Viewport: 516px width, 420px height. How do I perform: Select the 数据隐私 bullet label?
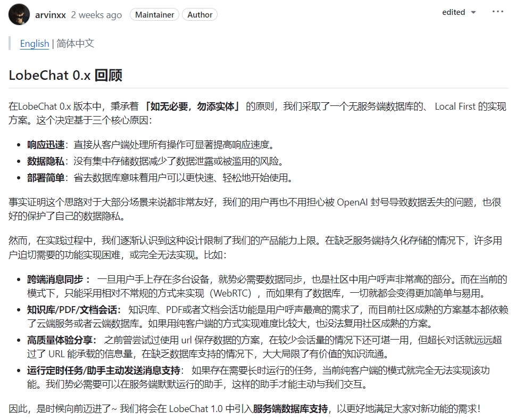click(x=46, y=161)
